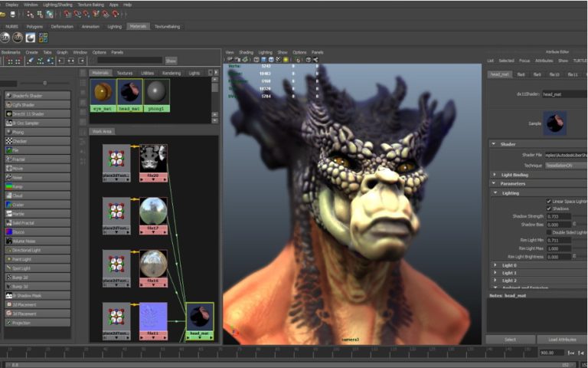Image resolution: width=588 pixels, height=368 pixels.
Task: Create a Cgfx Shader node
Action: click(38, 105)
